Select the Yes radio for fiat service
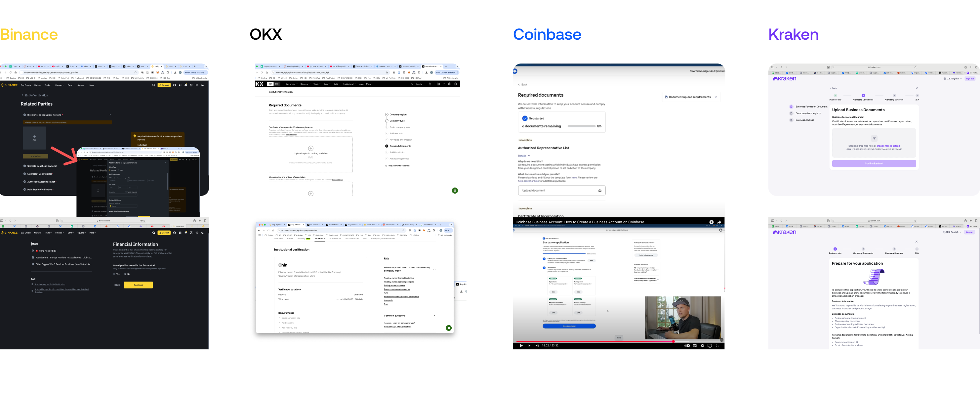Viewport: 980px width, 401px height. (114, 274)
